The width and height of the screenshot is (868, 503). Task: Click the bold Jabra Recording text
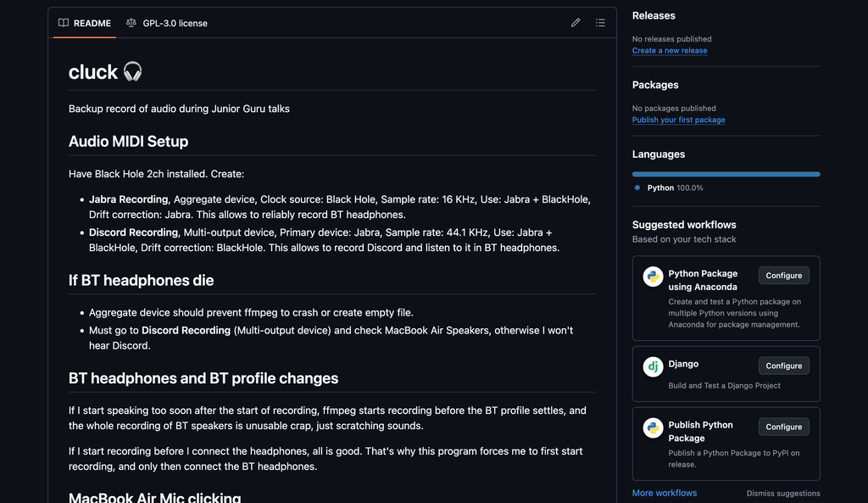tap(129, 199)
